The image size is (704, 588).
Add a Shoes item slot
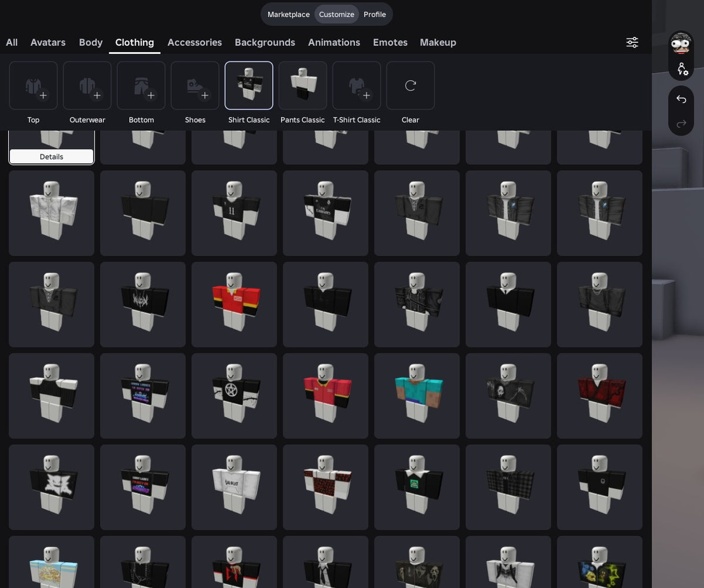[x=195, y=86]
